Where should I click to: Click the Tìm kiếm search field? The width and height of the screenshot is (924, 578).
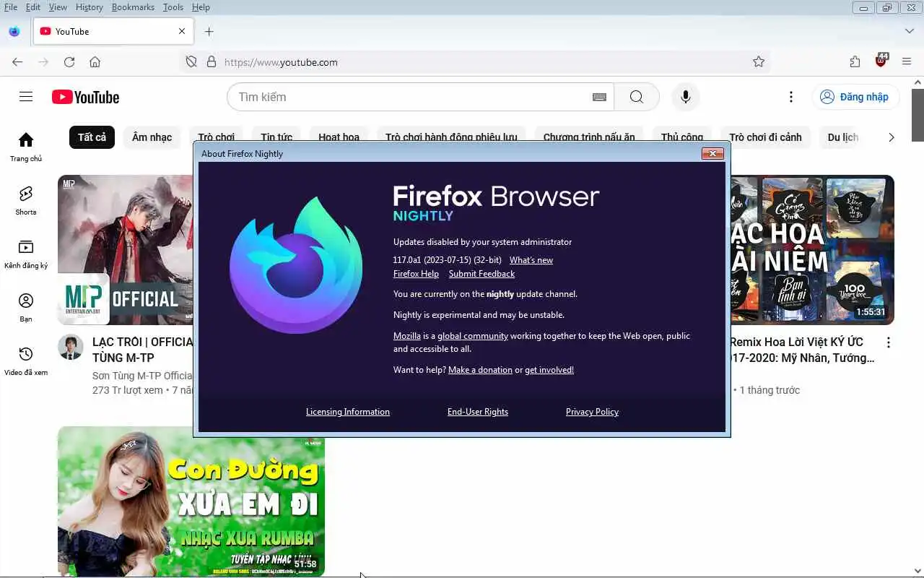pyautogui.click(x=420, y=97)
